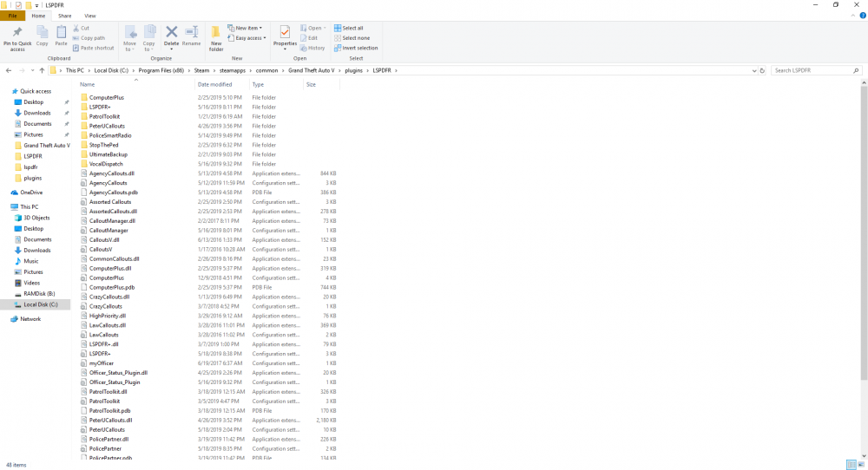Viewport: 868px width, 470px height.
Task: Open the New item dropdown
Action: pyautogui.click(x=245, y=29)
